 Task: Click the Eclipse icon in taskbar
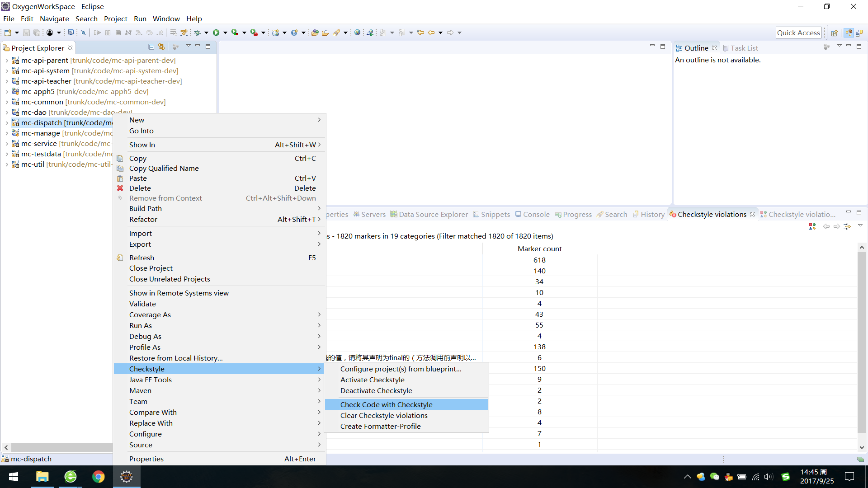coord(127,477)
